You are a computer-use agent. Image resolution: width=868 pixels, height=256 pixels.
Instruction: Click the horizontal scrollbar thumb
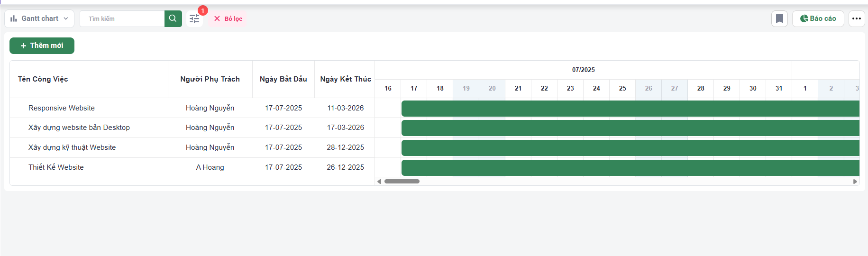(402, 181)
